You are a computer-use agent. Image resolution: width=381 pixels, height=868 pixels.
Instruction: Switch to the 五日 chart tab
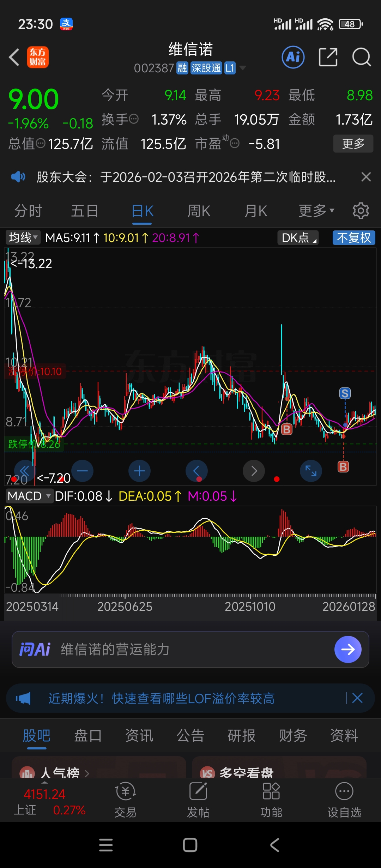(85, 211)
